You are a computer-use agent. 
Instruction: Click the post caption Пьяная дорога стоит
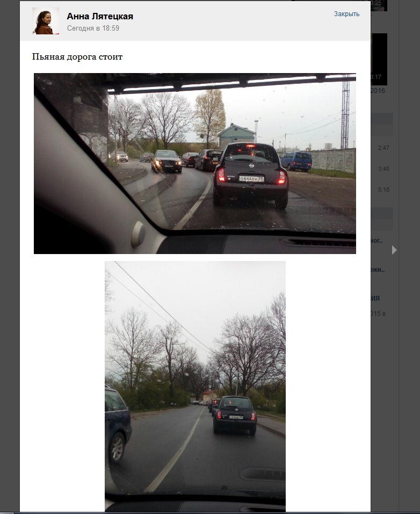point(77,57)
